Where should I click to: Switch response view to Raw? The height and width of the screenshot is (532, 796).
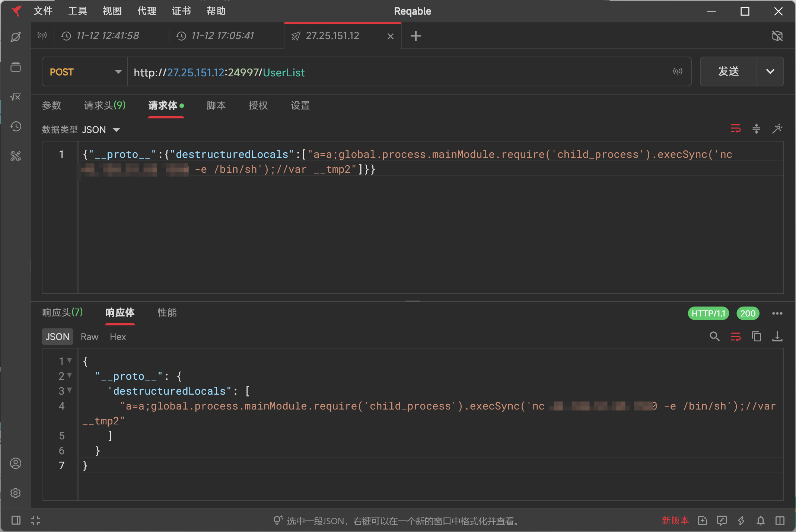[89, 337]
